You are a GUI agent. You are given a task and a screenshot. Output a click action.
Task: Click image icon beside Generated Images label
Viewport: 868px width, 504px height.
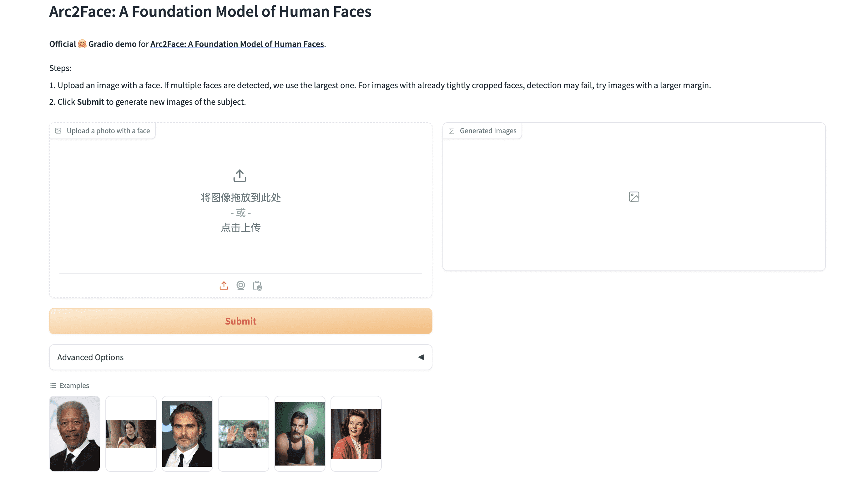pos(452,131)
